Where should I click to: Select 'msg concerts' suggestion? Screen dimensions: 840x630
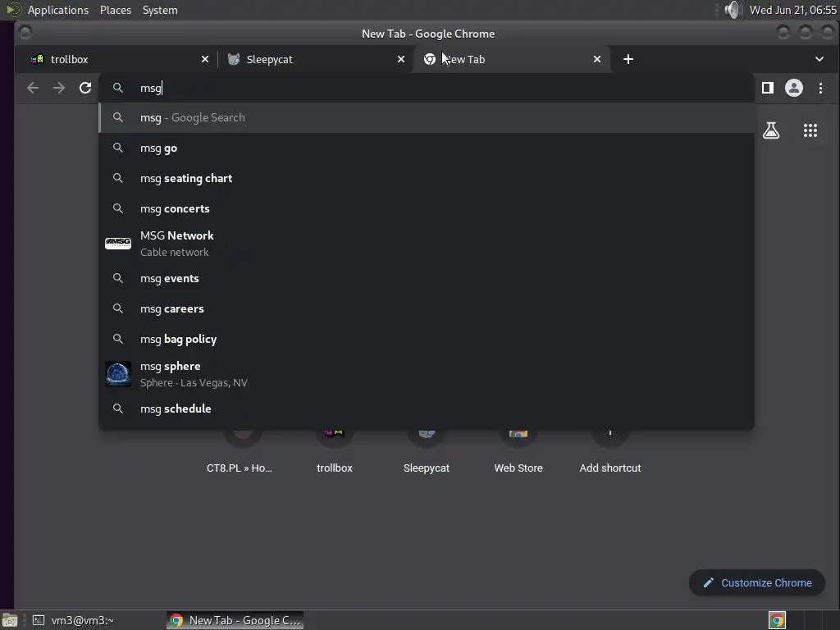pyautogui.click(x=427, y=208)
